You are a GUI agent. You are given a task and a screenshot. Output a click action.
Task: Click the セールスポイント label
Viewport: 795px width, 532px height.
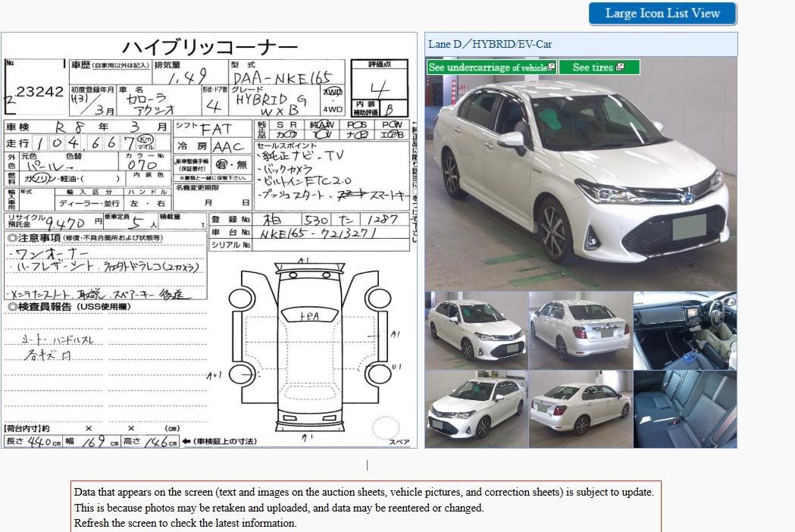click(x=287, y=146)
